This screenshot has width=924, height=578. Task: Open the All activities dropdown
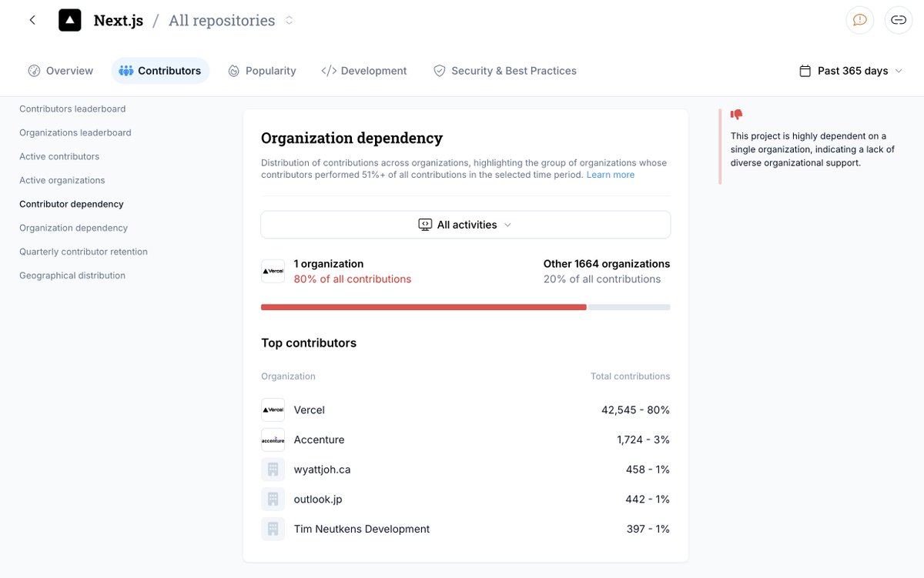(x=465, y=225)
